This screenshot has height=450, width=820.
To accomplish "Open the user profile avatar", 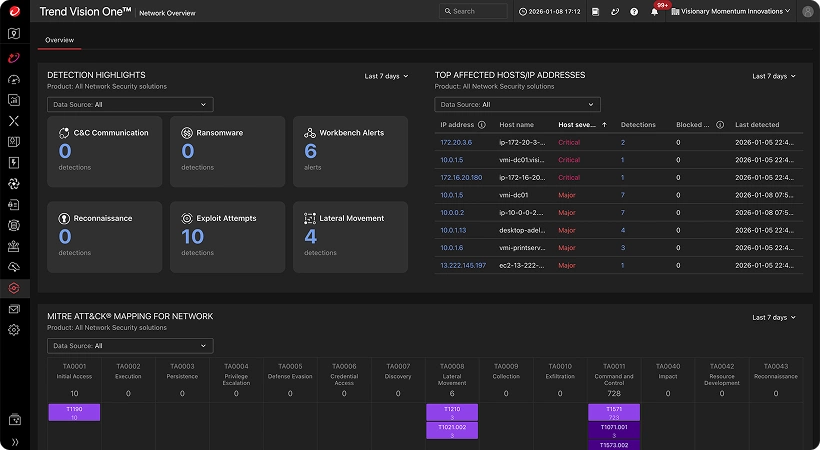I will pos(807,12).
